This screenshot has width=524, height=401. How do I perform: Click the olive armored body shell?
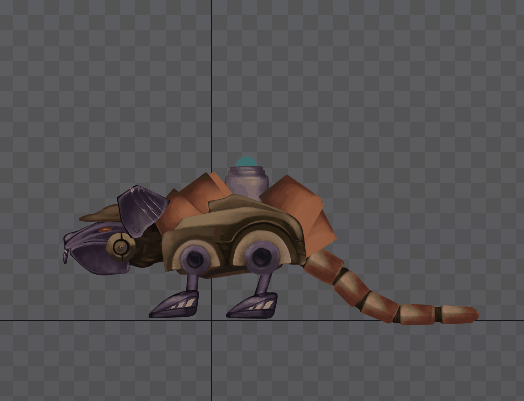tap(234, 234)
